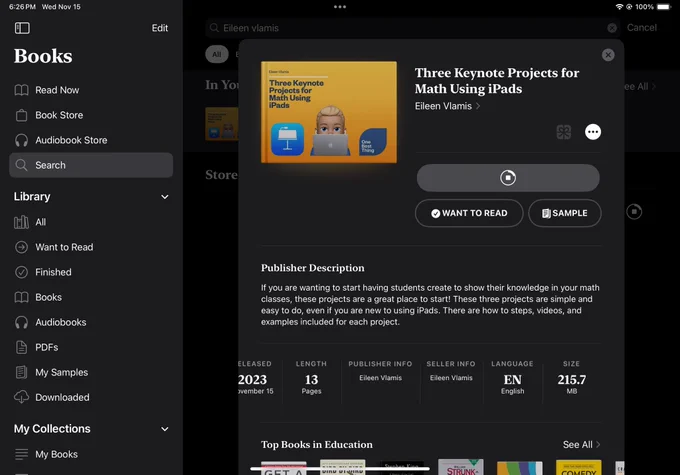The image size is (680, 475).
Task: Click the Size 215.7 MB info
Action: pos(572,377)
